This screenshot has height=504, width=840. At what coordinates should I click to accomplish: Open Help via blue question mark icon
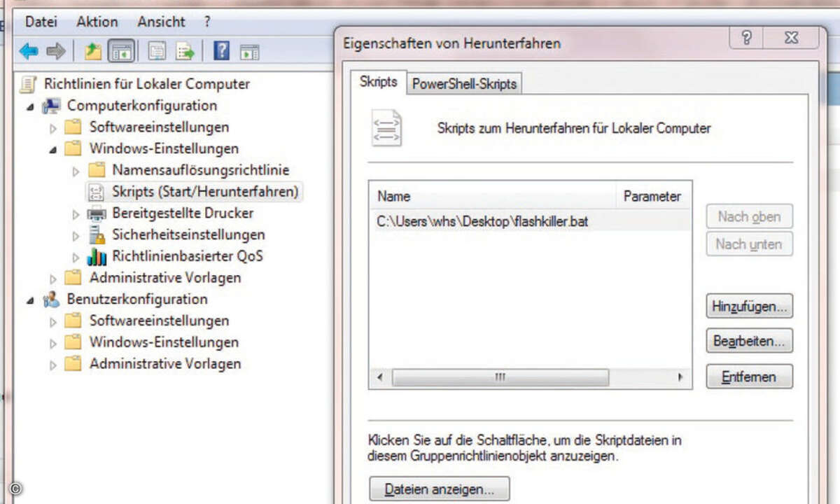click(x=221, y=51)
